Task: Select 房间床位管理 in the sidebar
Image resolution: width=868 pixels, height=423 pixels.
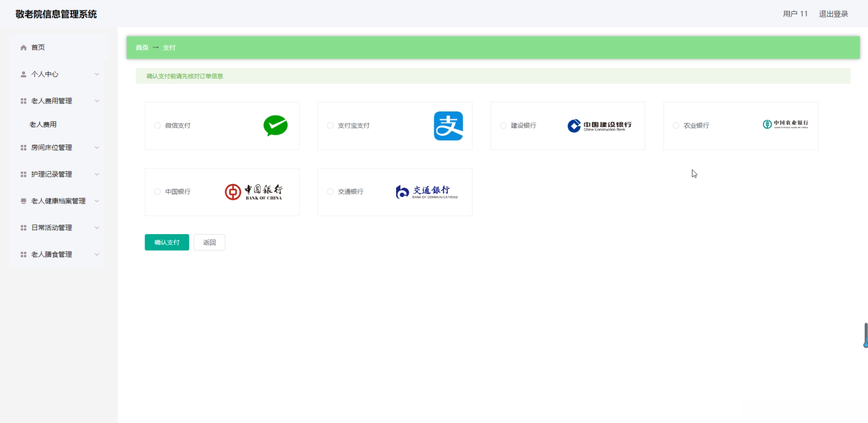Action: click(52, 147)
